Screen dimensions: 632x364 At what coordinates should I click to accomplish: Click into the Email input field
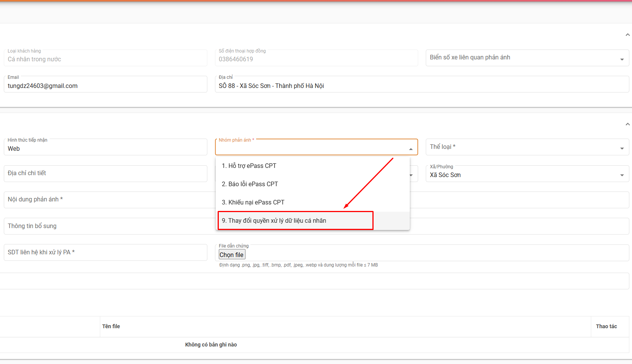pos(105,86)
